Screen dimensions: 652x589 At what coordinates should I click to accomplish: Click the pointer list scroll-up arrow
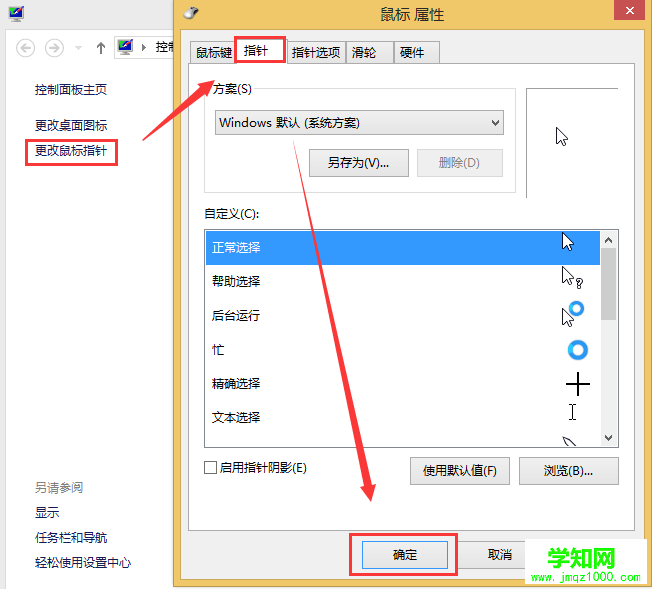pyautogui.click(x=608, y=240)
